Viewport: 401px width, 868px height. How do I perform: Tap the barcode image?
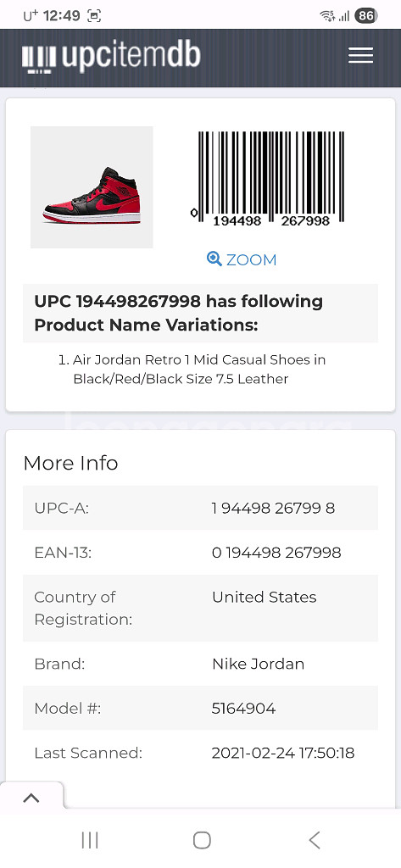268,179
